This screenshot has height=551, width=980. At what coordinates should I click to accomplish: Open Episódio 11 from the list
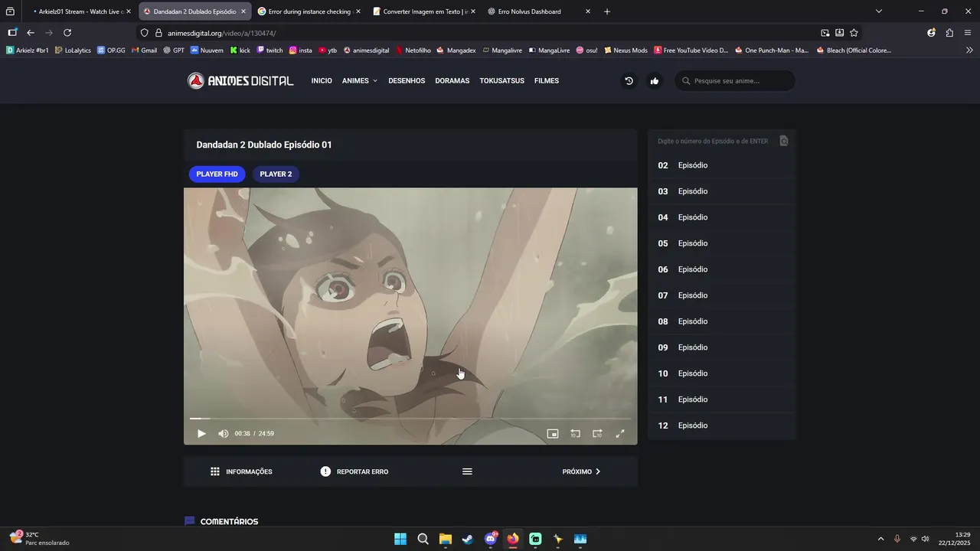click(722, 399)
